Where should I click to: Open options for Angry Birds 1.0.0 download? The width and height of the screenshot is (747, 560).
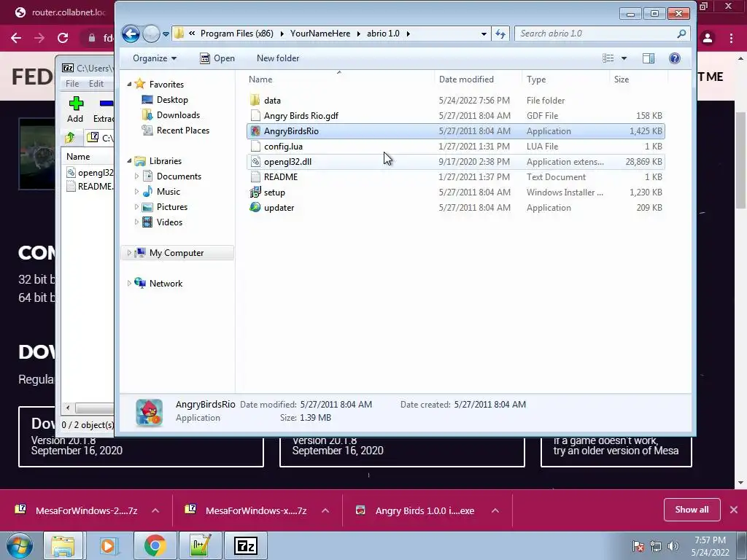(495, 510)
